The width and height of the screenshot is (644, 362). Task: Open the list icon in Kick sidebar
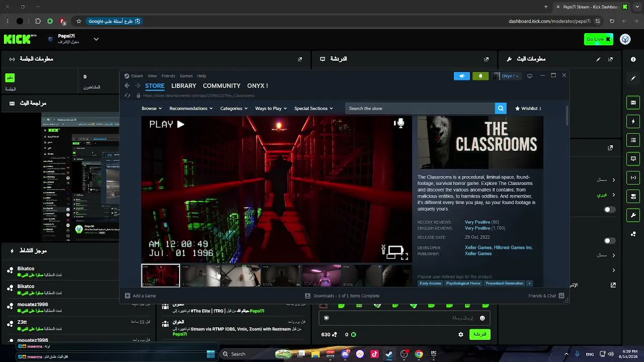click(633, 140)
